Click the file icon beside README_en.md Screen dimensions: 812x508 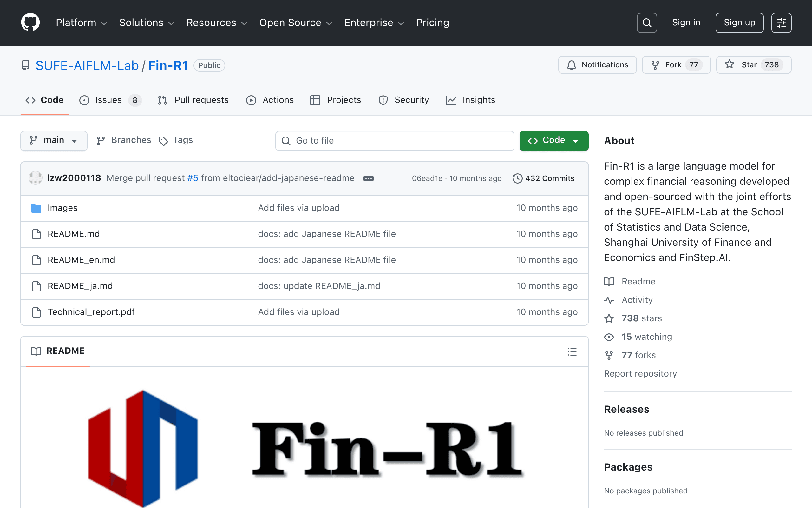[x=36, y=260]
